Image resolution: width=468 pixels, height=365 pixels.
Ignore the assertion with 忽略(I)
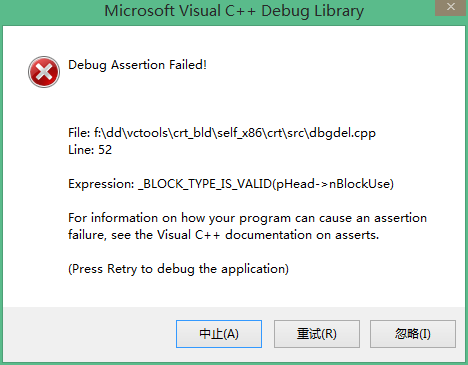(413, 334)
